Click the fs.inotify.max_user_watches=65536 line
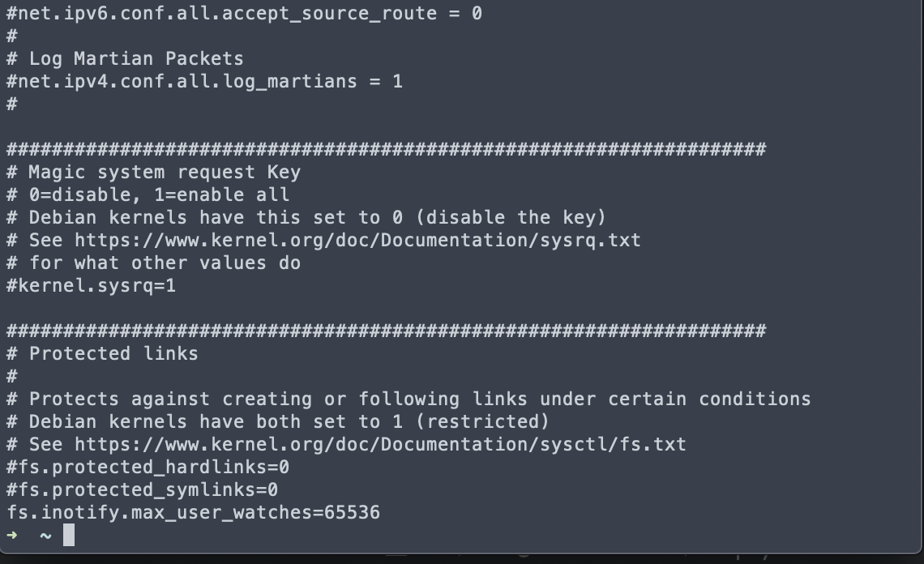This screenshot has width=924, height=564. pyautogui.click(x=194, y=513)
